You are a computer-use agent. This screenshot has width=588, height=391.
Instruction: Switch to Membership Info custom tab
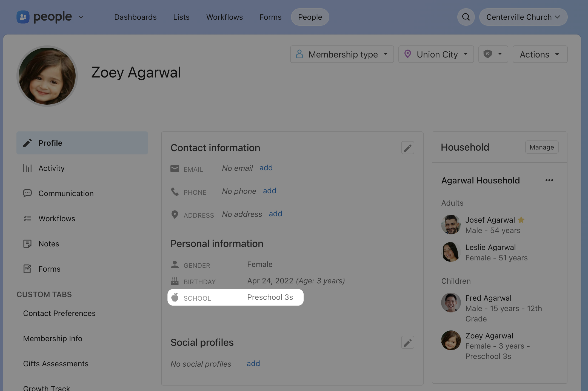coord(53,338)
